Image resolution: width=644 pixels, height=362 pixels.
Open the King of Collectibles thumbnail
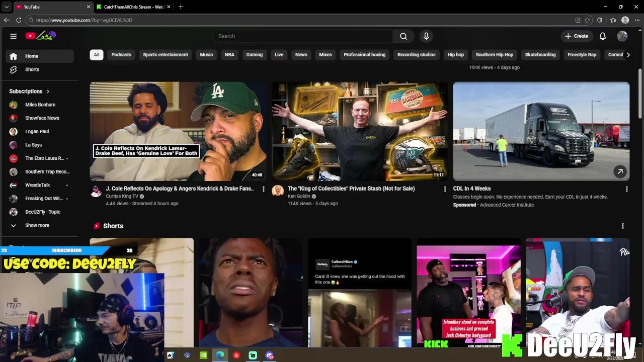[x=359, y=131]
